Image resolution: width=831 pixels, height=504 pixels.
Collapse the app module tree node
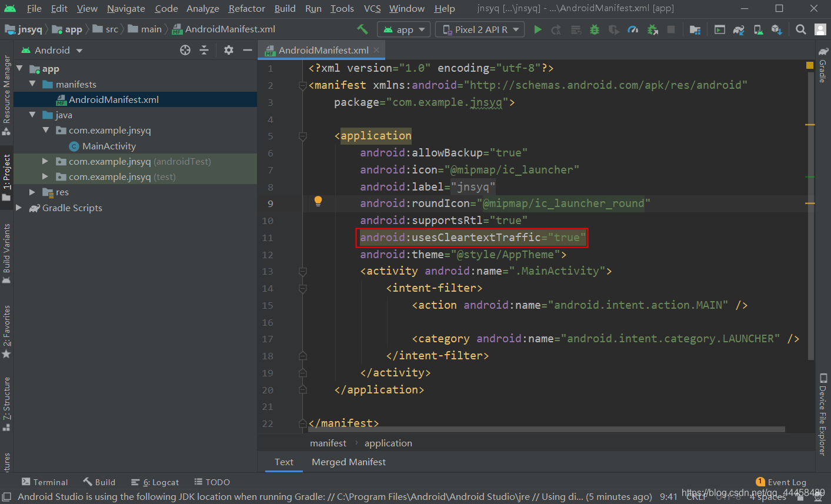[19, 69]
